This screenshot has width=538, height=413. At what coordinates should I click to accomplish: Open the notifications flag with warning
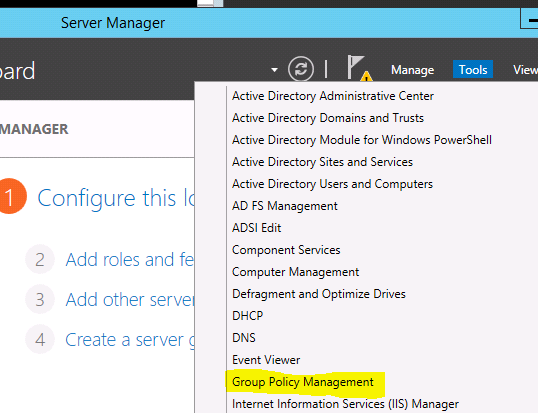coord(359,68)
